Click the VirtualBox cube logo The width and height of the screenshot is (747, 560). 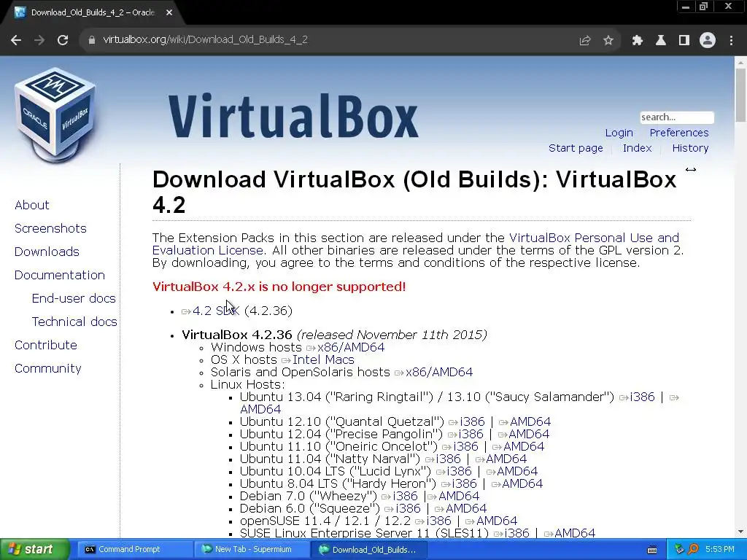click(x=55, y=115)
